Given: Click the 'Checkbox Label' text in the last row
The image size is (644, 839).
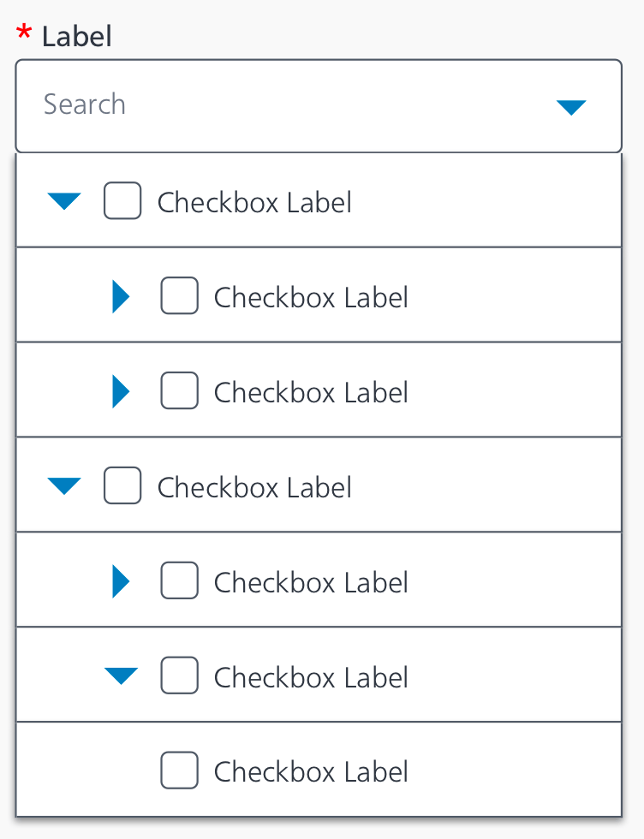Looking at the screenshot, I should [x=311, y=771].
